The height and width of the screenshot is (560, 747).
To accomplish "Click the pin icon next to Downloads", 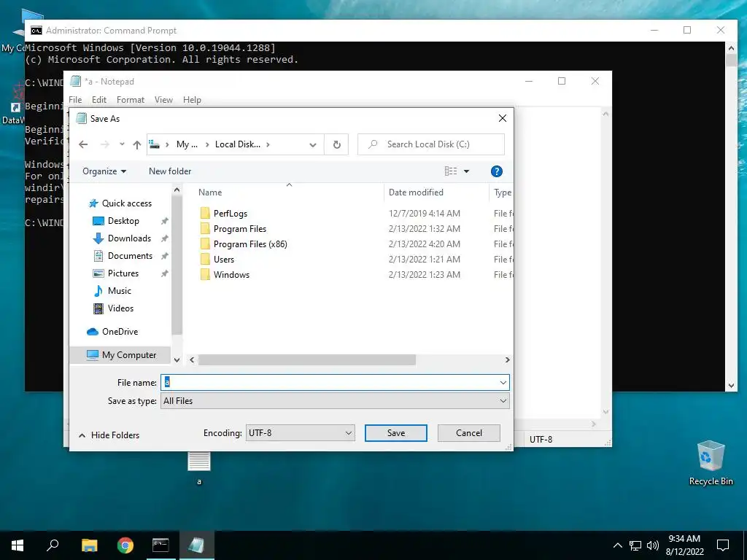I will click(164, 238).
